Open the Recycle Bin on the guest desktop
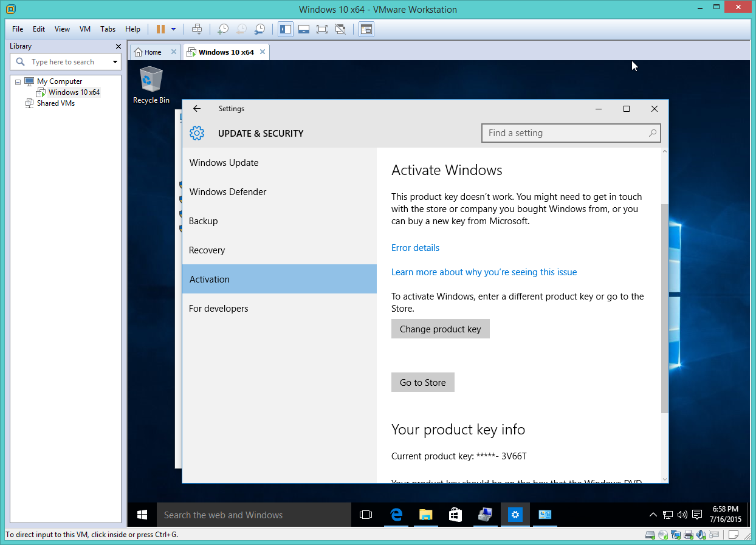 (x=151, y=85)
